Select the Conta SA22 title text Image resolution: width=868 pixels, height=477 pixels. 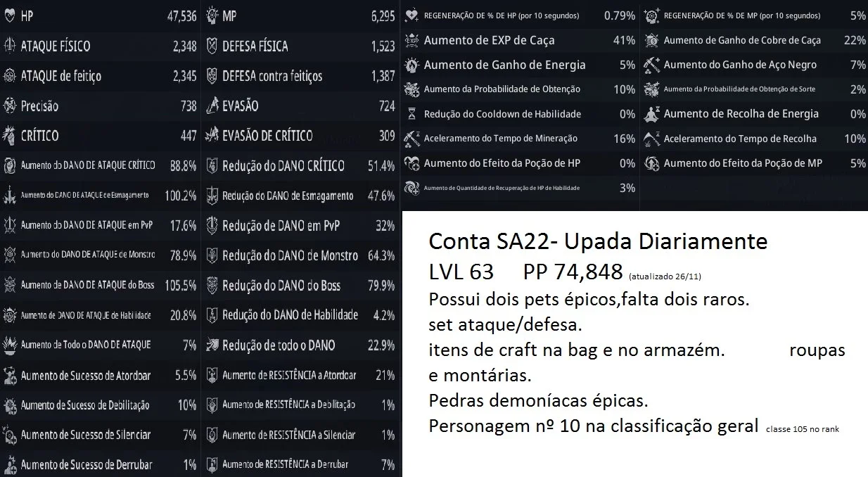(598, 242)
